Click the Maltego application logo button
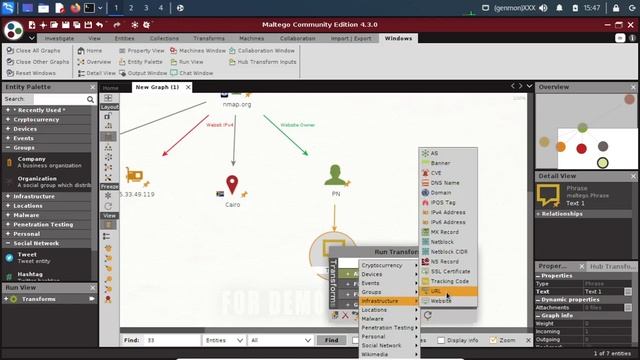Viewport: 640px width, 360px height. 13,31
